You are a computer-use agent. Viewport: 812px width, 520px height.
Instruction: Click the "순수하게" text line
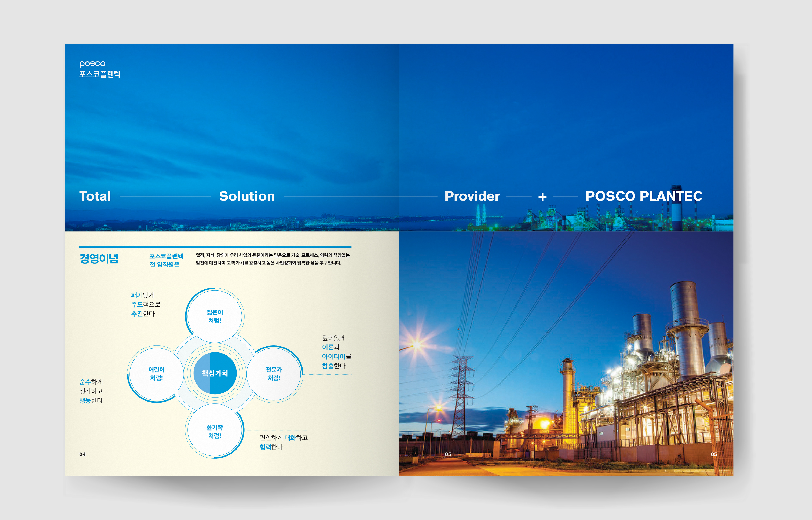pos(91,382)
